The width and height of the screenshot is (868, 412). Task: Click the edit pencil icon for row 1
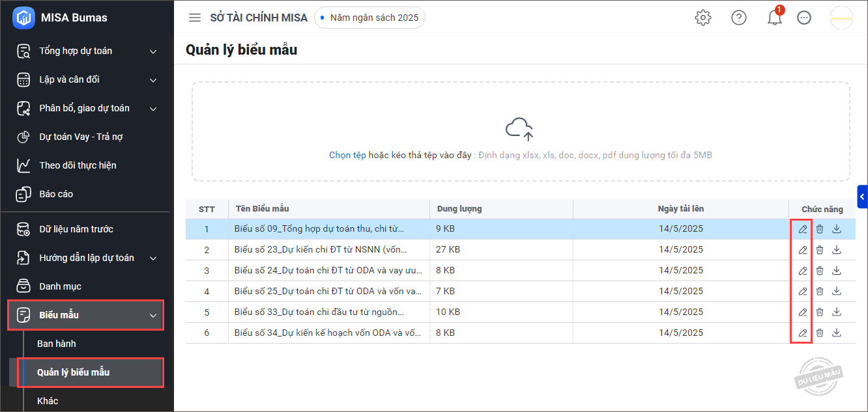pos(803,229)
